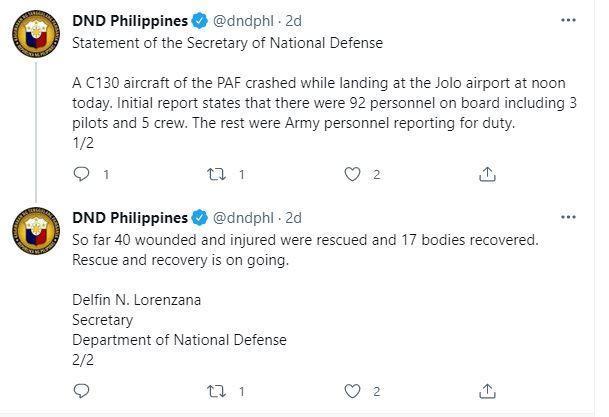Share the second tweet
The image size is (609, 417).
[487, 390]
